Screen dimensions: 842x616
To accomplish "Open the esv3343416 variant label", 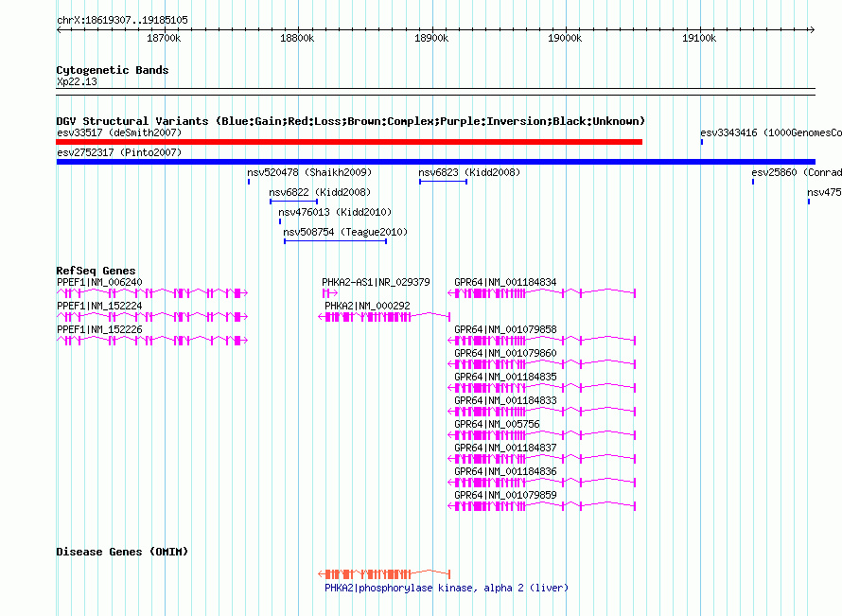I will 771,132.
